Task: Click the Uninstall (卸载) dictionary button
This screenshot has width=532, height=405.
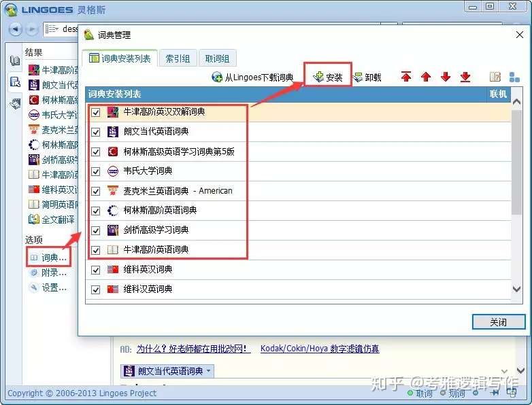Action: [367, 77]
